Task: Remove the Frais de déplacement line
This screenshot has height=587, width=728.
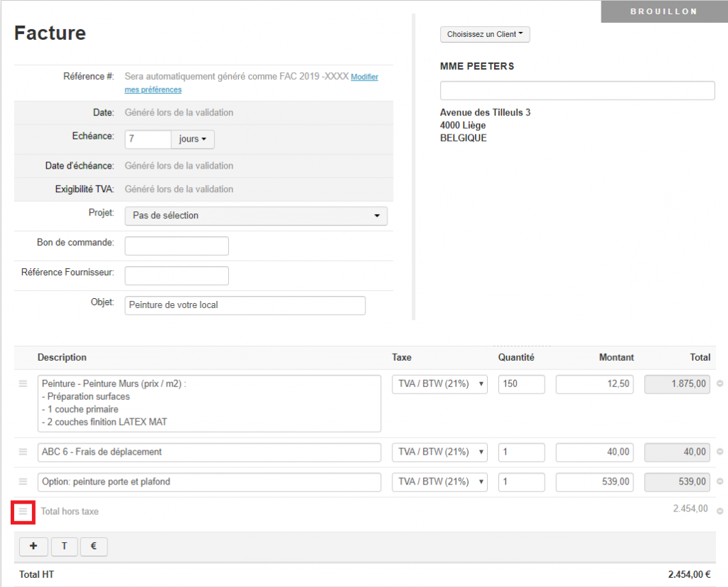Action: click(x=719, y=452)
